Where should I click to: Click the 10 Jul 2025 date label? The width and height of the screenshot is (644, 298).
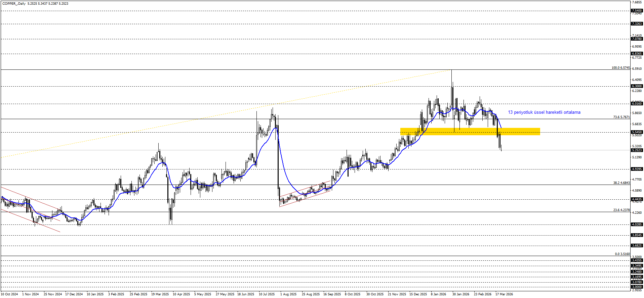tap(267, 294)
